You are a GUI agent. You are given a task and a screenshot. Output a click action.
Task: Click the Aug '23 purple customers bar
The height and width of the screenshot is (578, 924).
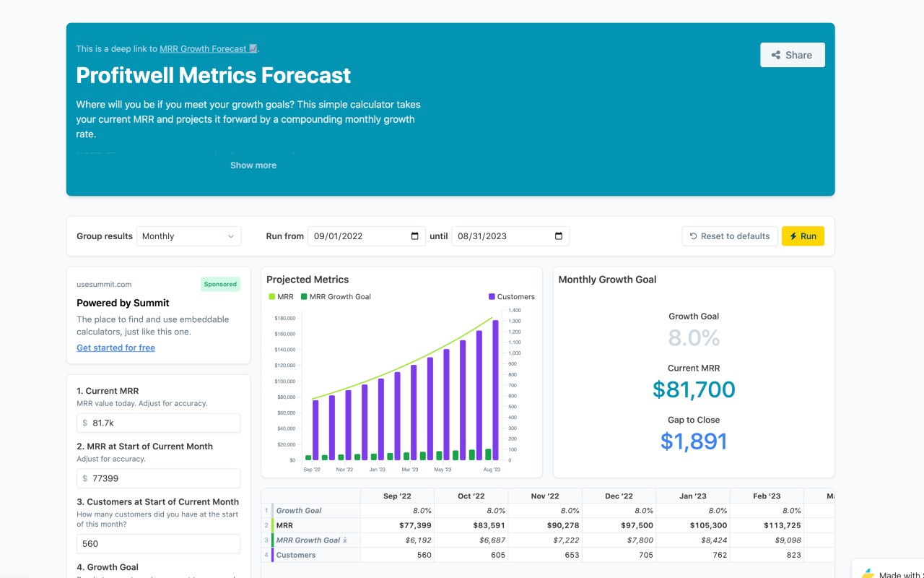[495, 390]
